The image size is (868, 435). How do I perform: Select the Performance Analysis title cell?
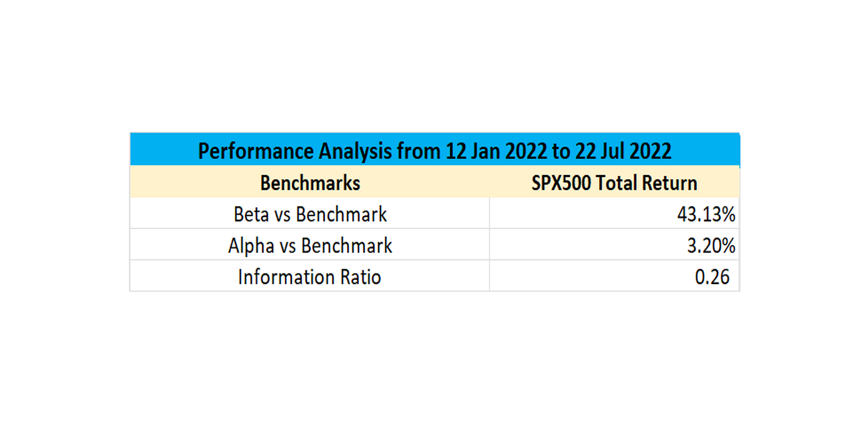point(435,150)
